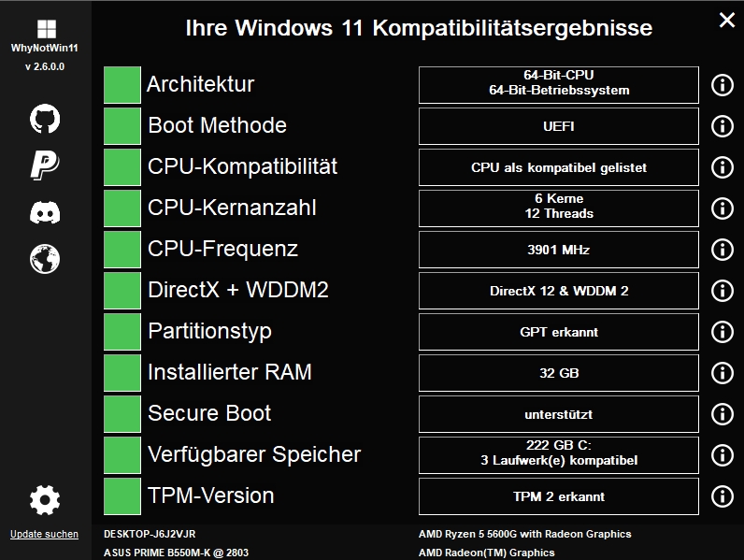Click the PayPal donate icon

point(45,165)
